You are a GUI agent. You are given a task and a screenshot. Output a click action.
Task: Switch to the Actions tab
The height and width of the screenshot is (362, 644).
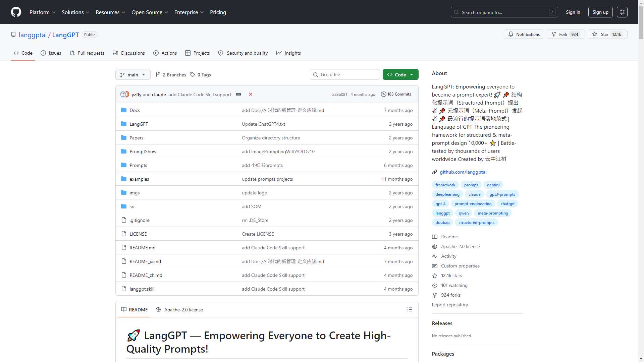click(x=165, y=53)
